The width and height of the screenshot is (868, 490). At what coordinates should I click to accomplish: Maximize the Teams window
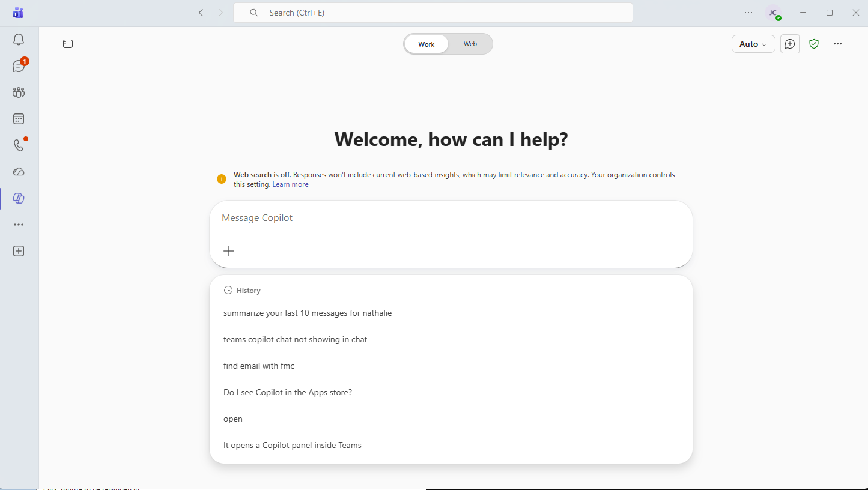[830, 13]
